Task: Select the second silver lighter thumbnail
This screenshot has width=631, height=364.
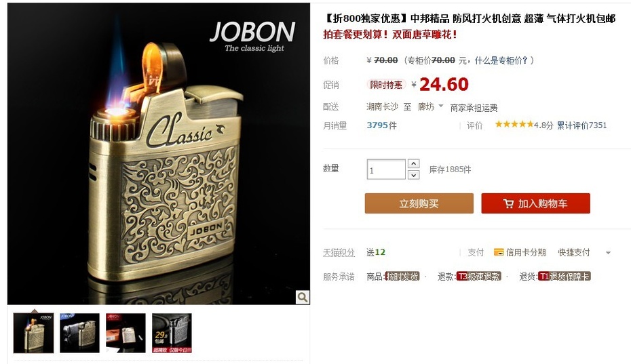Action: [79, 333]
